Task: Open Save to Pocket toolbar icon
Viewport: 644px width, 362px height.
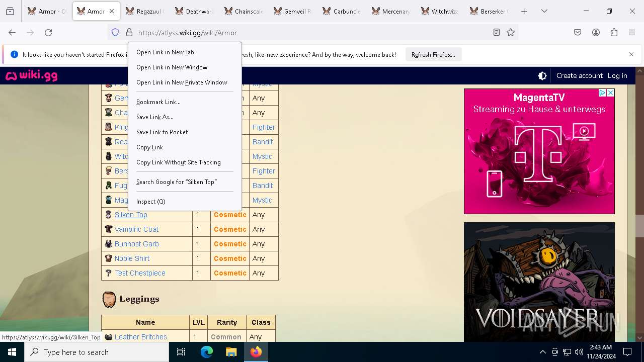Action: [x=578, y=32]
